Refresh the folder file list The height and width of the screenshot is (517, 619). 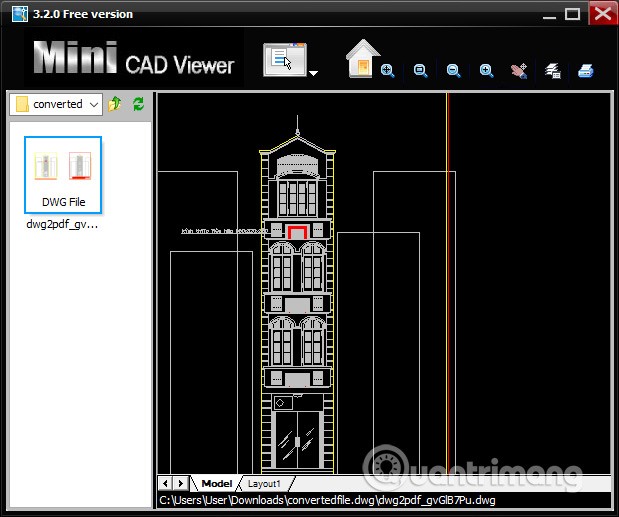coord(138,104)
